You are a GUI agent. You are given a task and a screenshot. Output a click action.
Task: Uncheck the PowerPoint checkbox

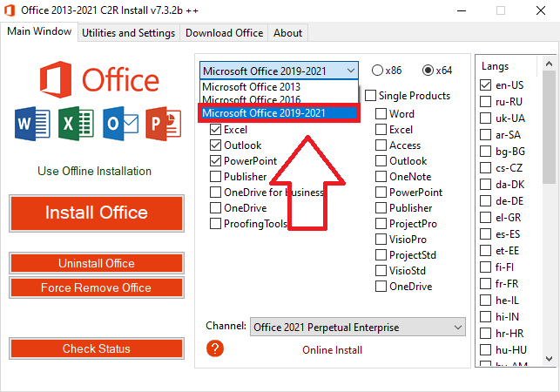217,161
